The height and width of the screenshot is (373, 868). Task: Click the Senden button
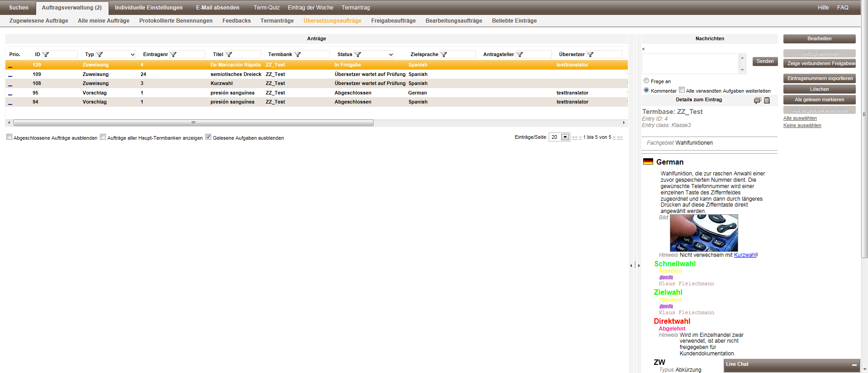tap(765, 61)
